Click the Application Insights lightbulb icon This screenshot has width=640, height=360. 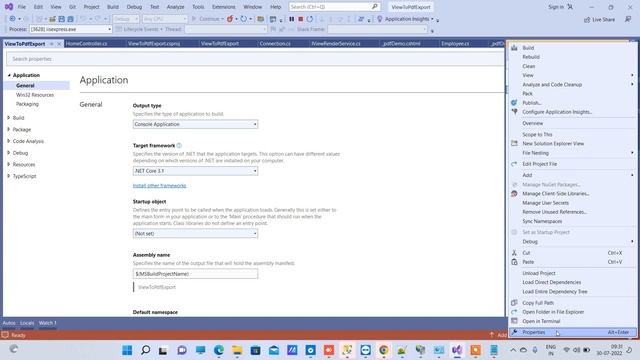pos(380,19)
